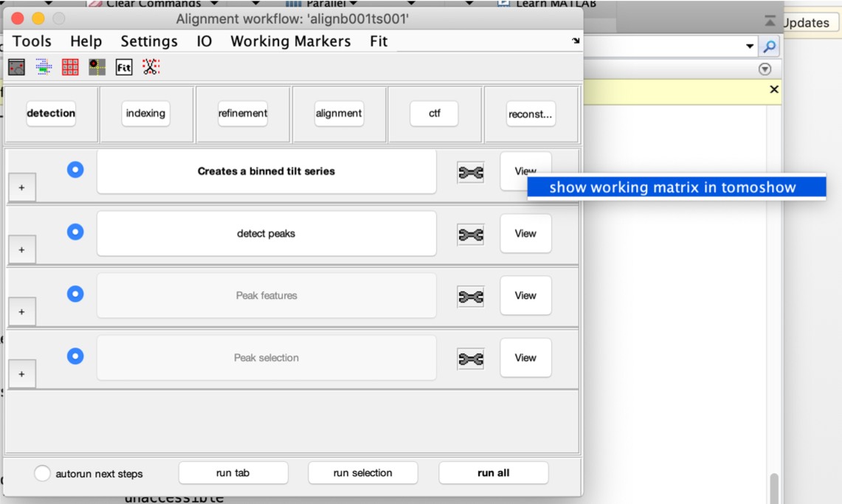Open the IO menu
The width and height of the screenshot is (842, 504).
(204, 41)
